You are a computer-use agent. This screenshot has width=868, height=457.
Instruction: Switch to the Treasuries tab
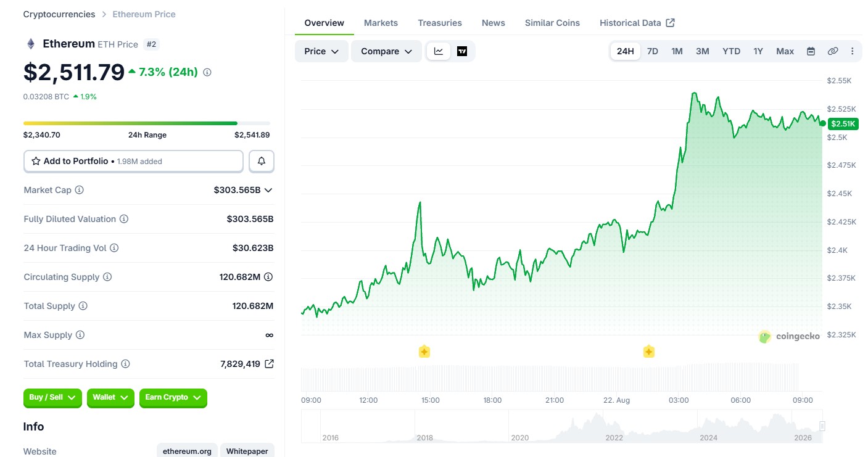(x=440, y=23)
